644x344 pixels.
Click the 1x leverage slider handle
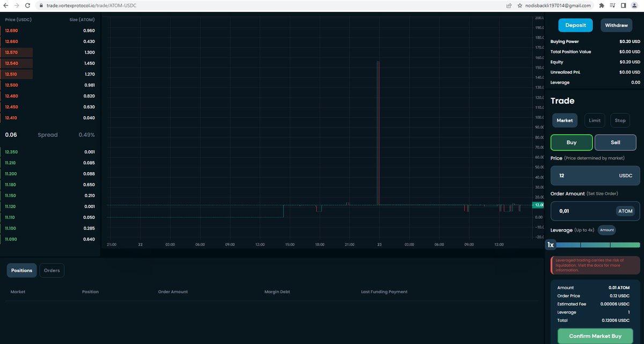tap(551, 245)
